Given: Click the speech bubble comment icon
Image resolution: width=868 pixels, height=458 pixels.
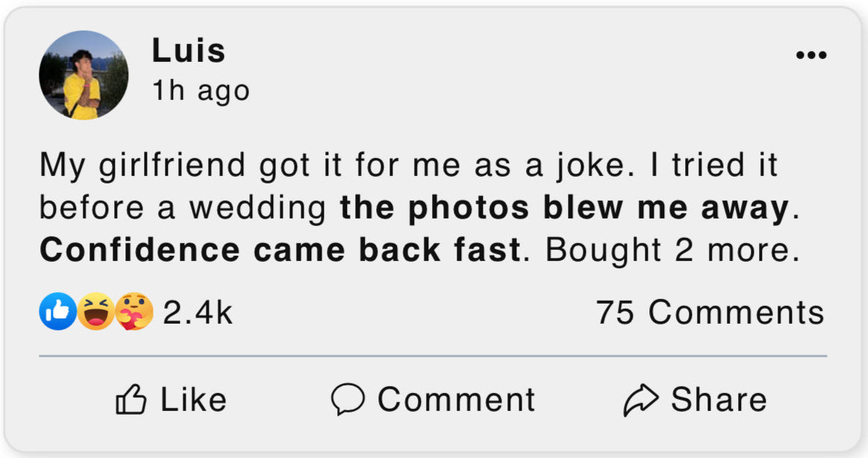Looking at the screenshot, I should [347, 400].
